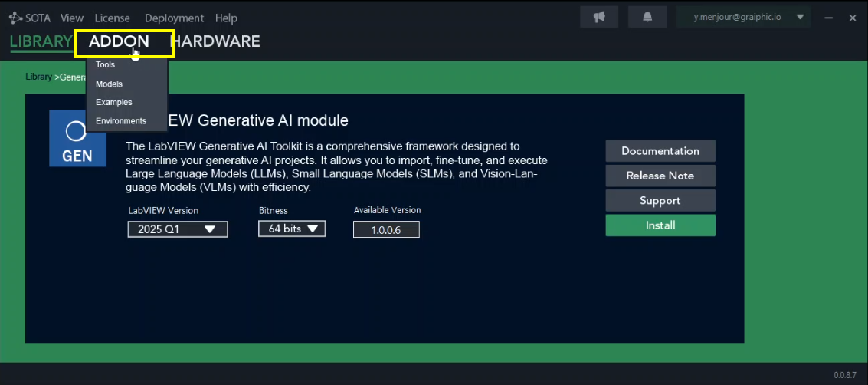Viewport: 868px width, 385px height.
Task: Open the Help menu
Action: 226,18
